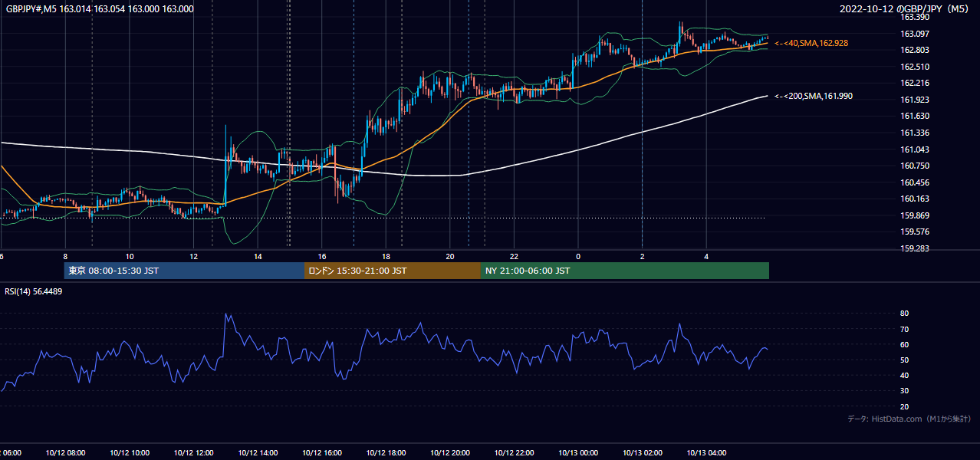Click hour label 18 under price chart

[x=386, y=256]
